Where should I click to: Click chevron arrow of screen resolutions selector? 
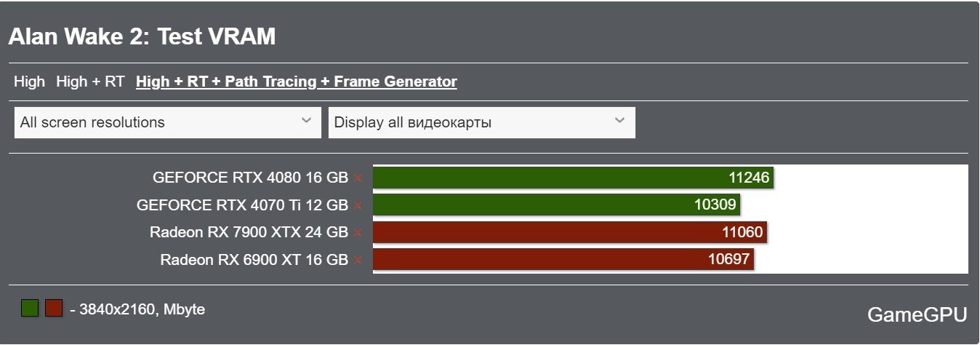306,121
